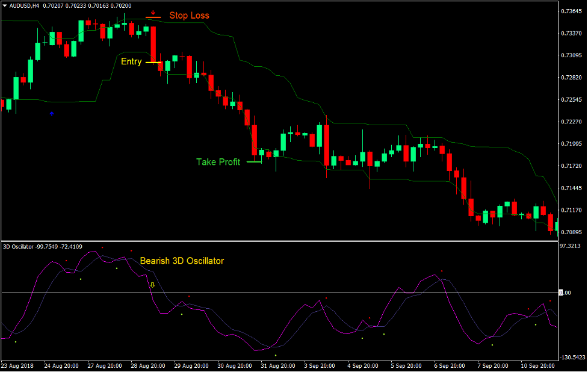Select the 0.72270 price axis label
The height and width of the screenshot is (372, 588).
pos(571,122)
